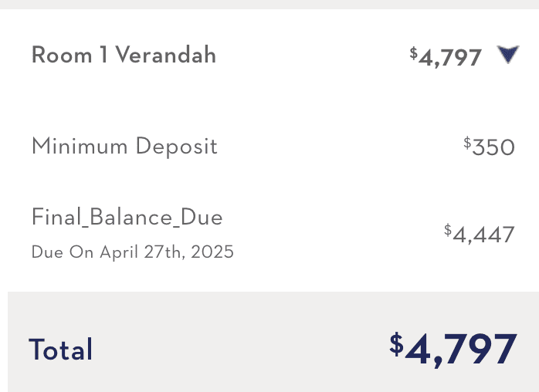Click the Final_Balance_Due label
Image resolution: width=539 pixels, height=392 pixels.
pyautogui.click(x=127, y=218)
